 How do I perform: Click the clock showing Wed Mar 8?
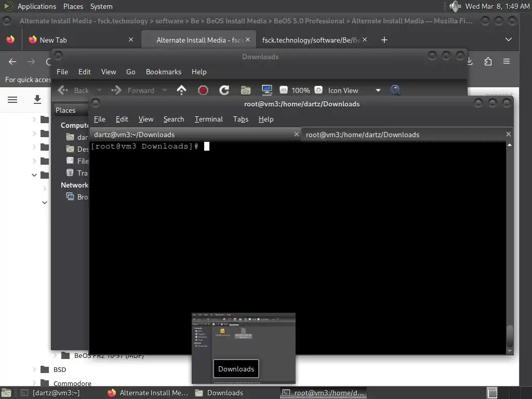pyautogui.click(x=497, y=6)
